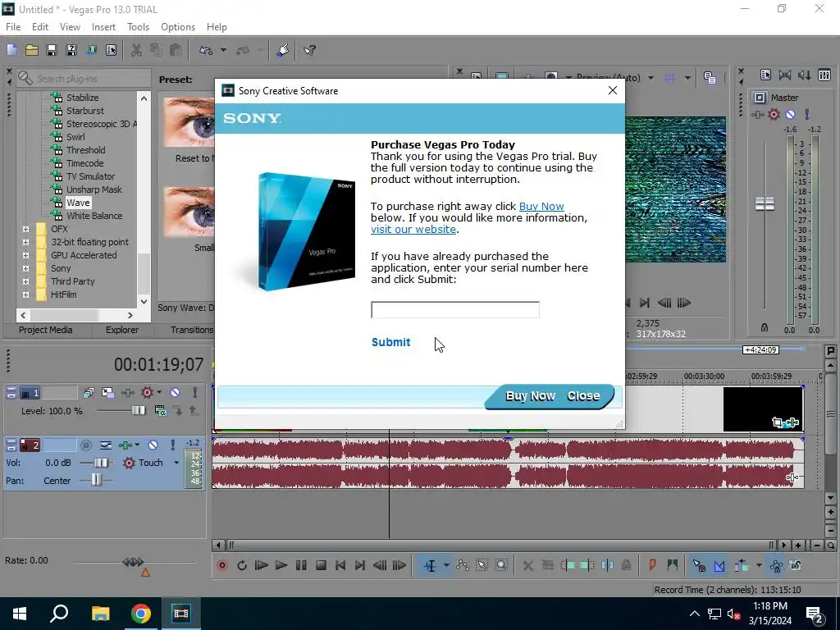Screen dimensions: 840x630
Task: Solo audio track 2
Action: pyautogui.click(x=172, y=445)
